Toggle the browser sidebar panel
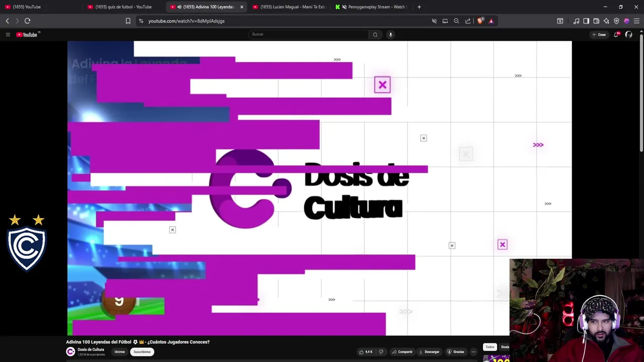Viewport: 644px width, 362px height. click(x=586, y=21)
